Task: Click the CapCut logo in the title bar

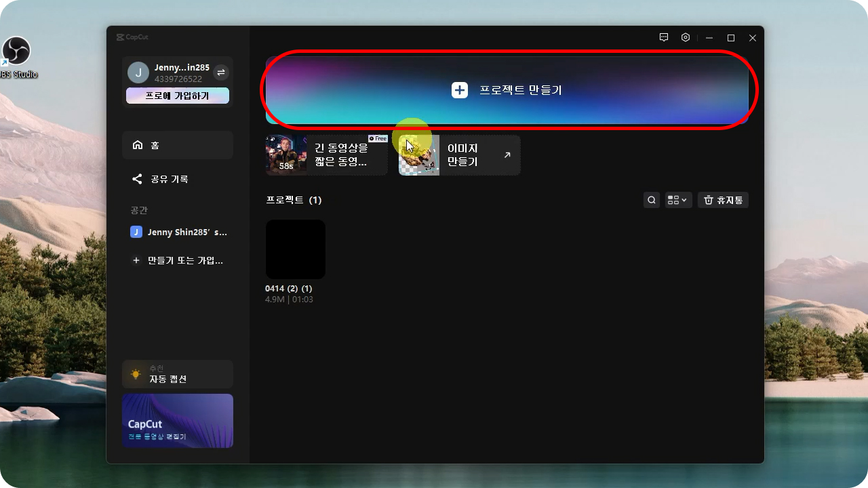Action: point(132,37)
